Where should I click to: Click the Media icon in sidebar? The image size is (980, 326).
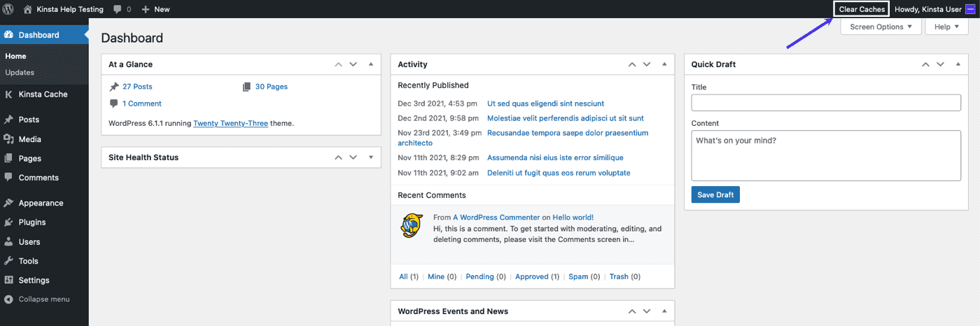click(x=8, y=139)
